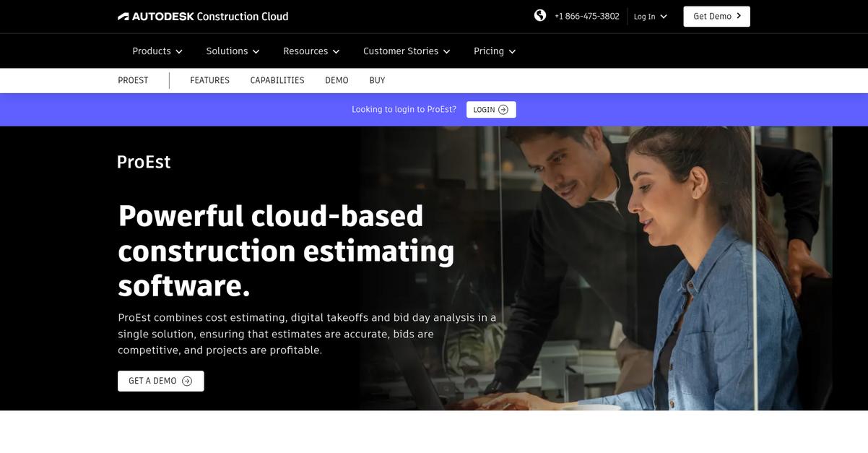Click the ProEst title in hero
The height and width of the screenshot is (453, 868).
tap(144, 162)
